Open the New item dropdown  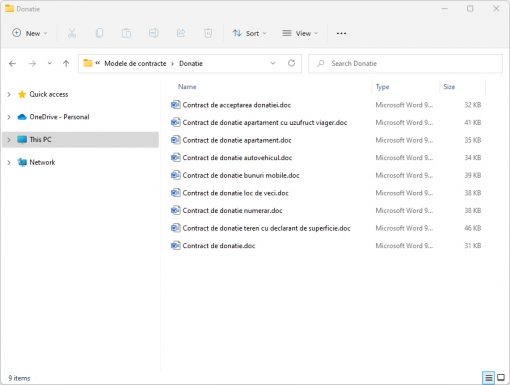[x=30, y=33]
